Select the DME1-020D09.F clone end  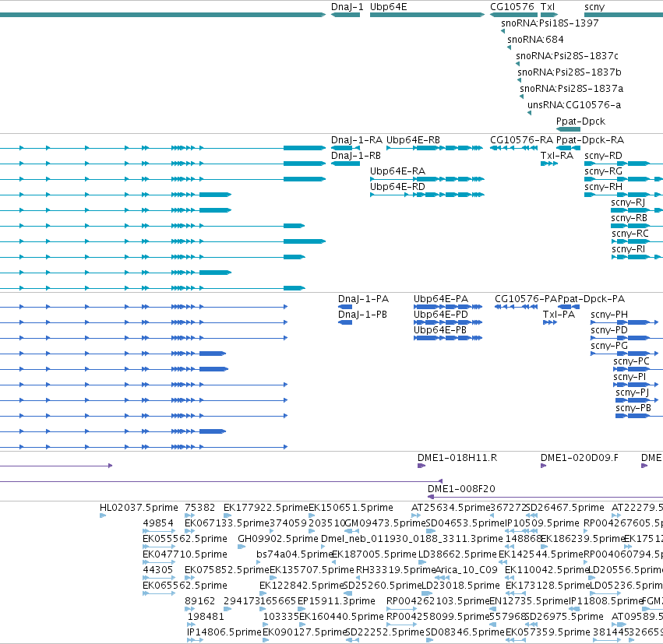(543, 466)
